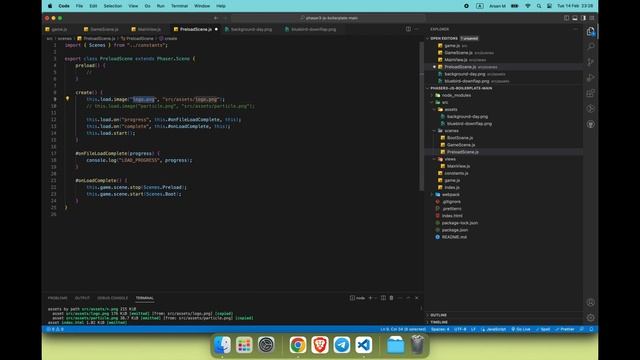This screenshot has width=640, height=360.
Task: Expand the webpack folder
Action: point(451,195)
